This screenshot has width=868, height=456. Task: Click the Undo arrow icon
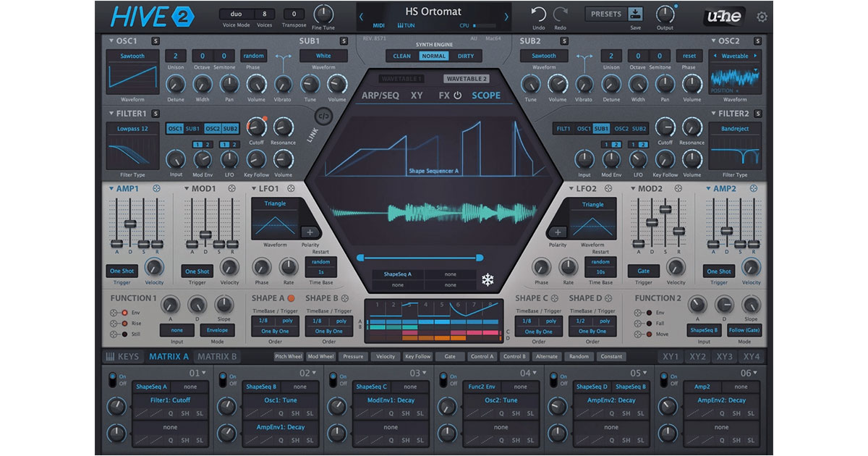point(538,14)
